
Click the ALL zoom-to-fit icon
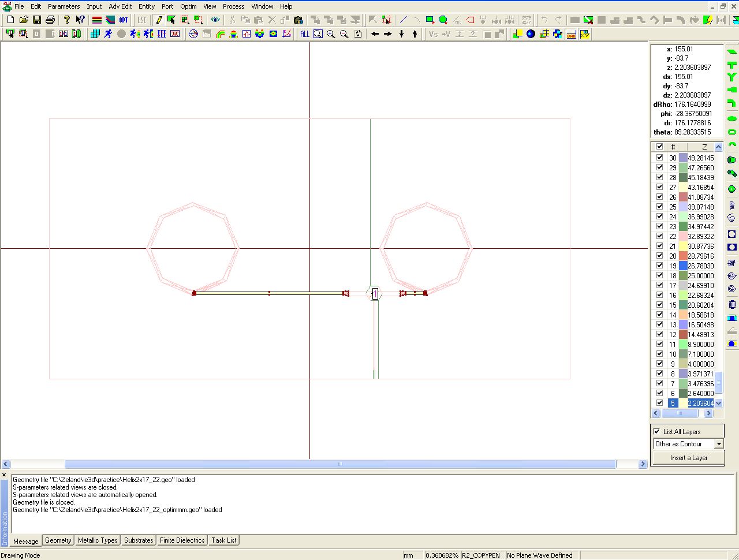click(304, 34)
